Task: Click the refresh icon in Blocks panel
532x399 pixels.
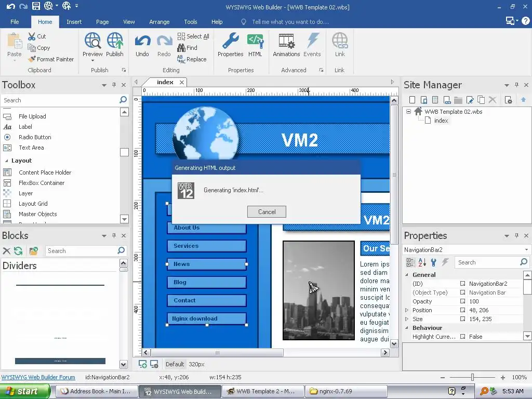Action: 18,251
